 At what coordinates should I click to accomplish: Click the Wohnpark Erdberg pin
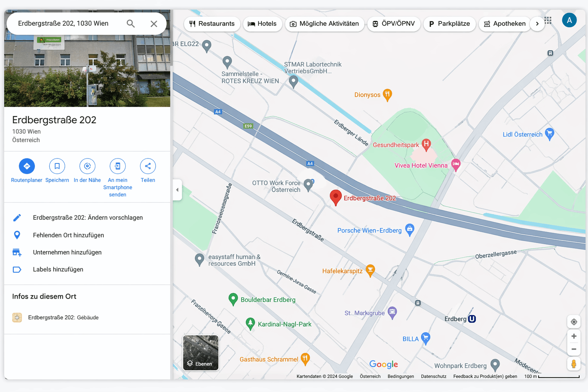pyautogui.click(x=495, y=365)
